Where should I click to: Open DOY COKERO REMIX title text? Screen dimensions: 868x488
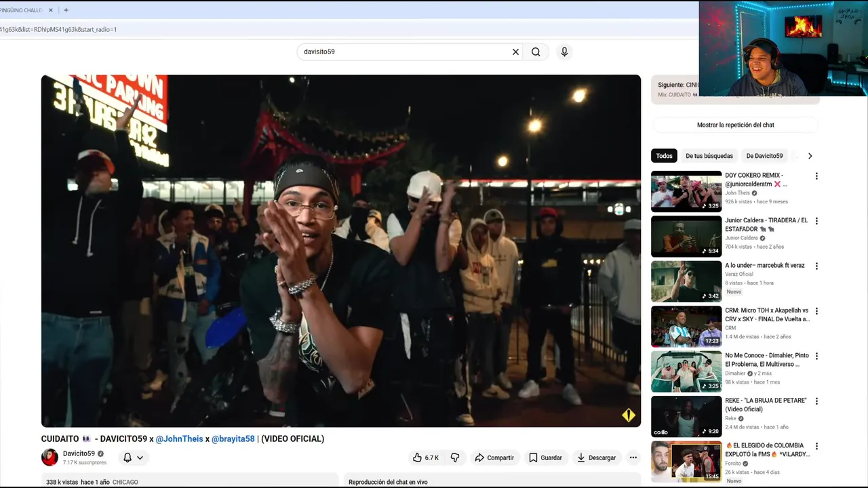[756, 180]
